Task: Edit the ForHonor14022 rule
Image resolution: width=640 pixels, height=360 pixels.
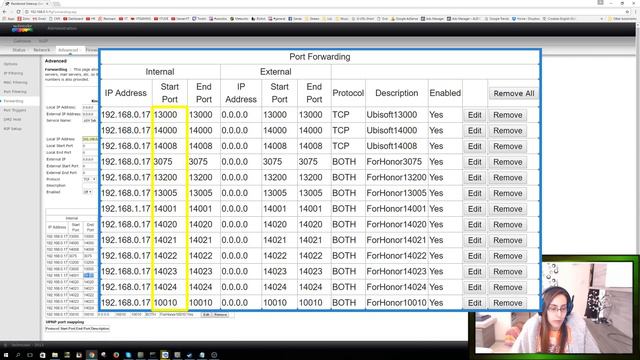Action: click(x=474, y=256)
